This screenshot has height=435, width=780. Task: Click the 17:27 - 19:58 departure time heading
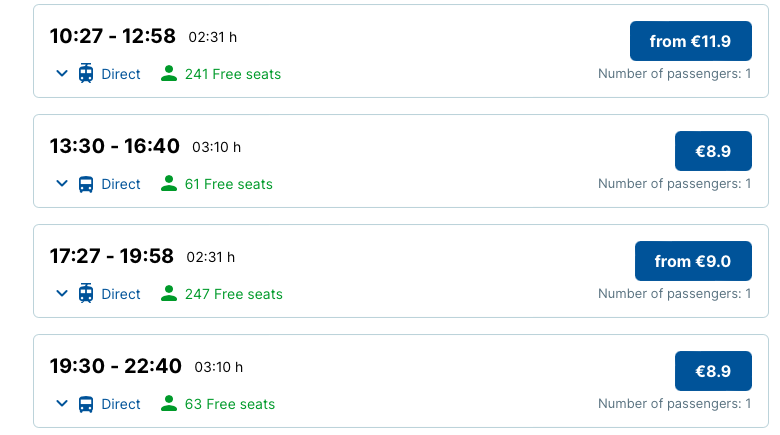pos(112,256)
